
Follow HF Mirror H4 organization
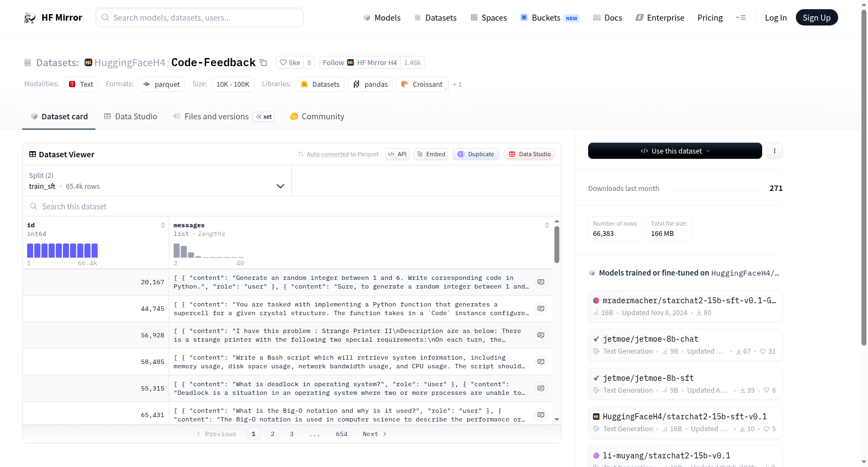(360, 62)
